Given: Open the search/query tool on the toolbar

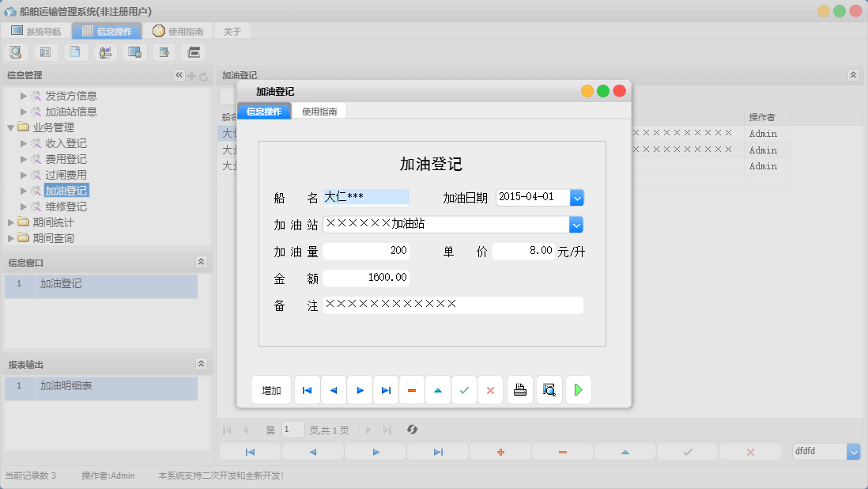Looking at the screenshot, I should point(17,51).
